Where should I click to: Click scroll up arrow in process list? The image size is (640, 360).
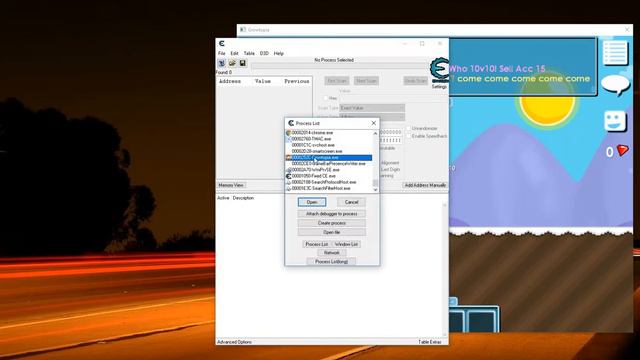click(375, 133)
